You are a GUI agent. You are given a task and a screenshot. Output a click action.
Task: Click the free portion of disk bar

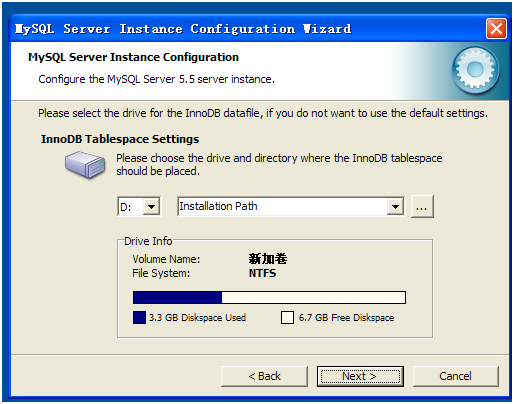(313, 297)
